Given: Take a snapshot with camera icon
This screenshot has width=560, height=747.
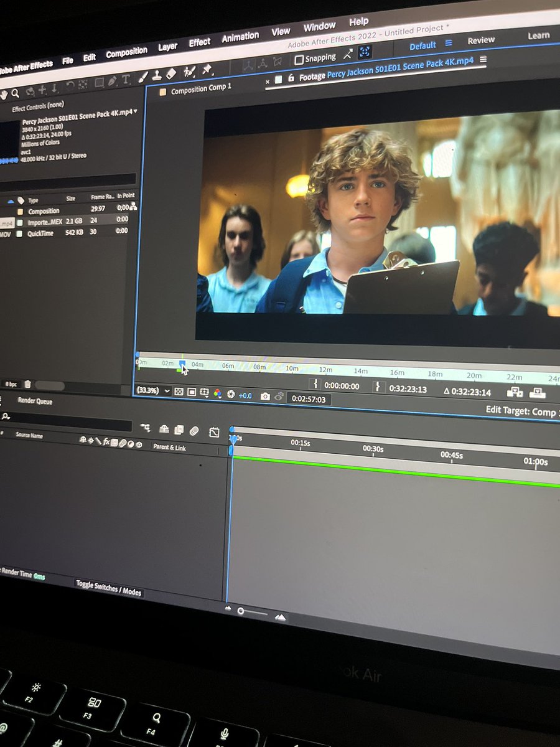Looking at the screenshot, I should click(265, 396).
